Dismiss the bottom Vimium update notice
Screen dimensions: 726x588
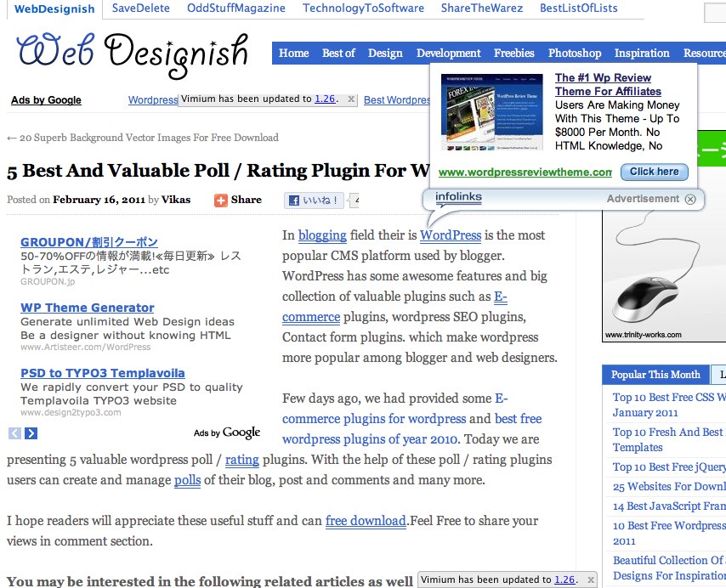[591, 580]
